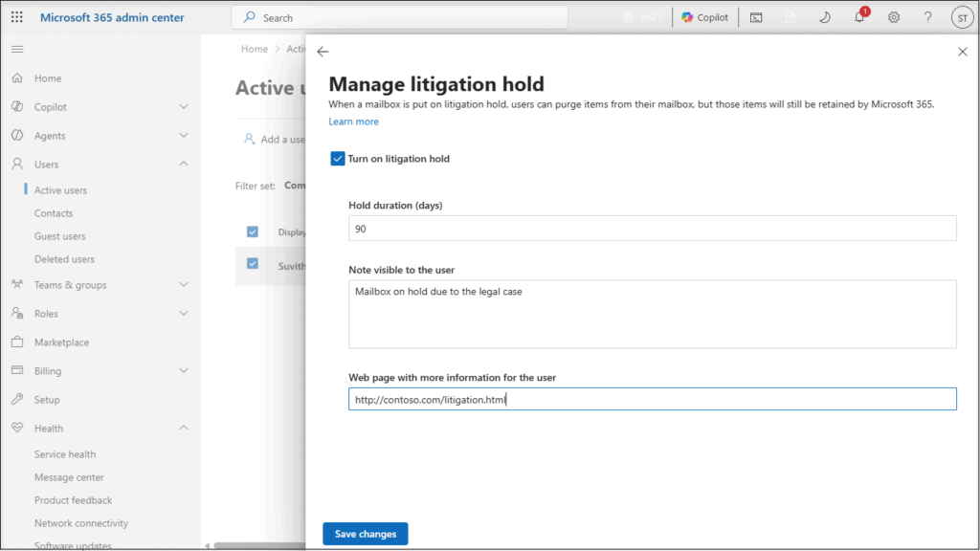Click the horizontal scrollbar at bottom
The height and width of the screenshot is (551, 980).
point(259,546)
